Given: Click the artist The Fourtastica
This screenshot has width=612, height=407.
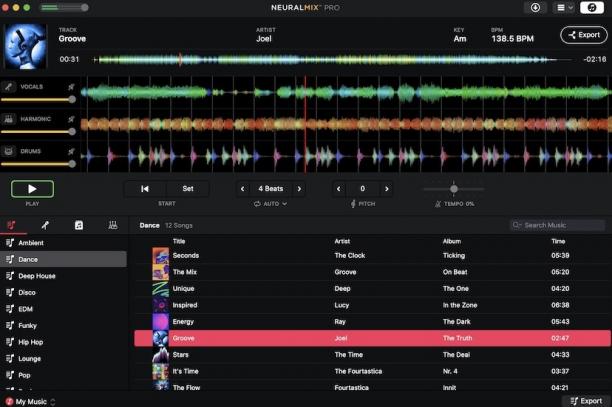Looking at the screenshot, I should click(358, 371).
